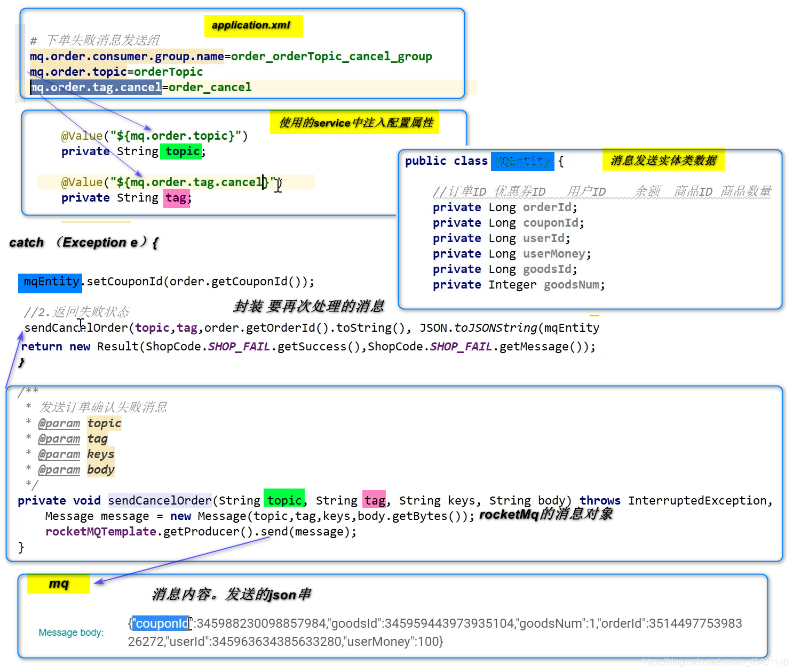793x672 pixels.
Task: Click the green-highlighted topic field
Action: [x=182, y=151]
